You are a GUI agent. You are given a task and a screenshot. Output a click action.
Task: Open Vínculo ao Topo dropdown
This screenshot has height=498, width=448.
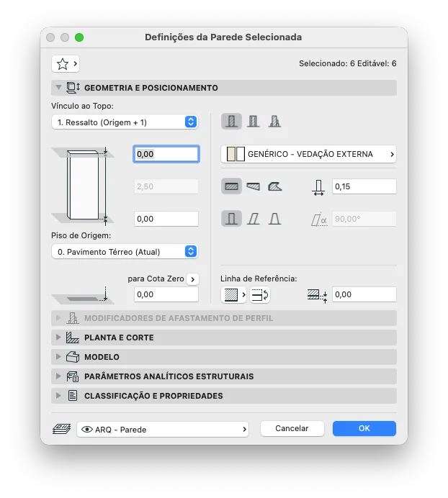(125, 122)
